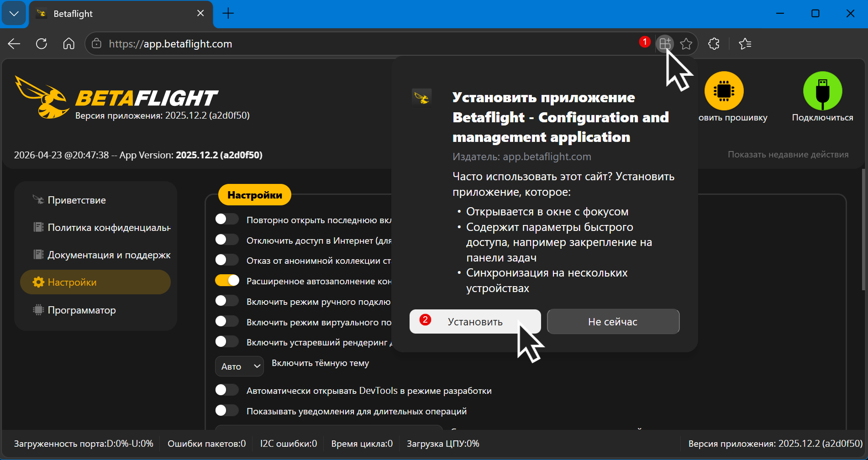The image size is (868, 460).
Task: Reload the page with refresh icon
Action: tap(42, 44)
